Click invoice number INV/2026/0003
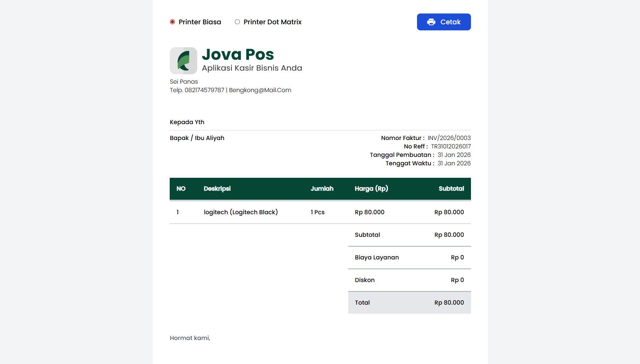Screen dimensions: 640x364 click(x=449, y=138)
